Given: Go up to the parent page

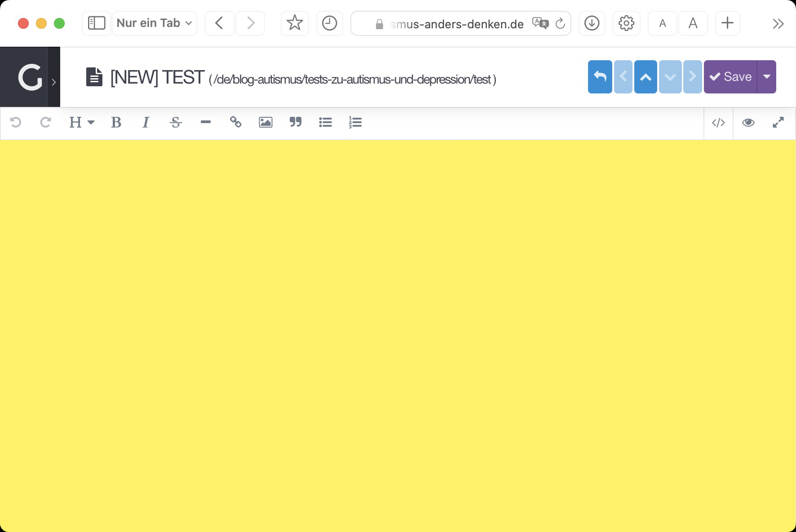Looking at the screenshot, I should pyautogui.click(x=646, y=77).
